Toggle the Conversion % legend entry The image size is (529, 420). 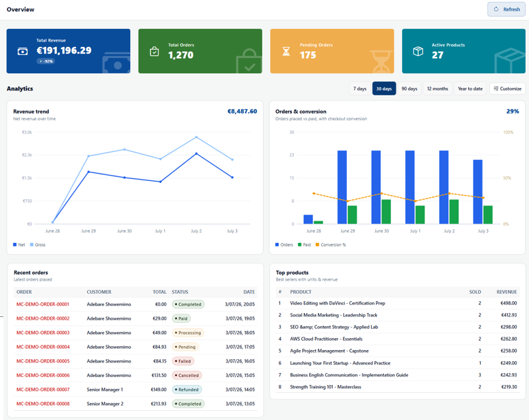tap(331, 244)
